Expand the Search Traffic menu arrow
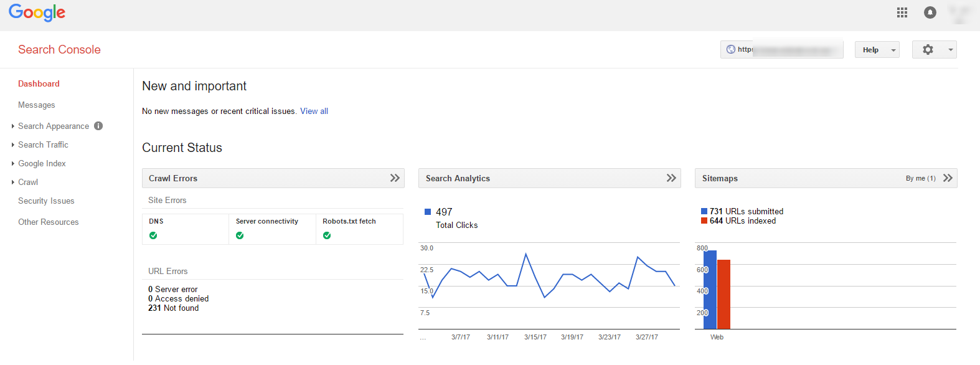 tap(13, 145)
